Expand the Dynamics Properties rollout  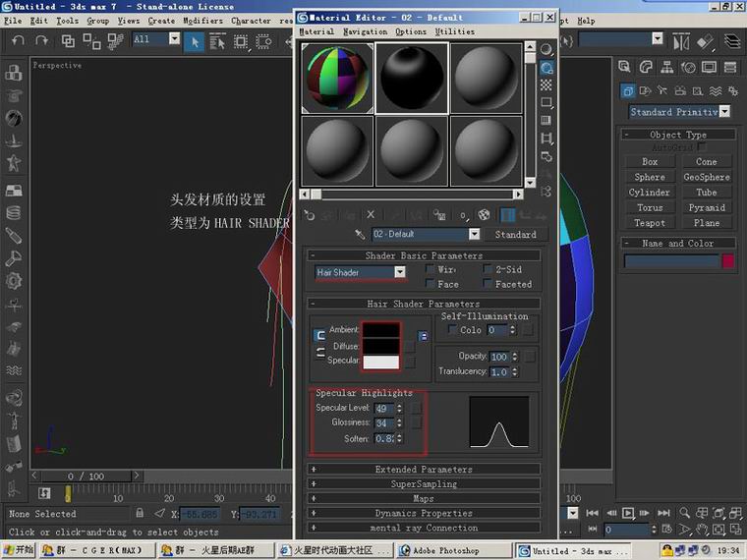pyautogui.click(x=424, y=513)
